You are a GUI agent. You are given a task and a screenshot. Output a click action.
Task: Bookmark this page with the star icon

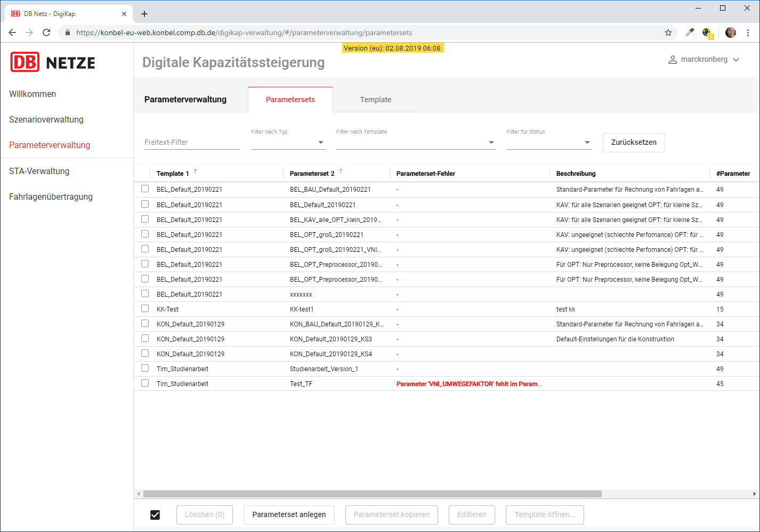tap(668, 32)
